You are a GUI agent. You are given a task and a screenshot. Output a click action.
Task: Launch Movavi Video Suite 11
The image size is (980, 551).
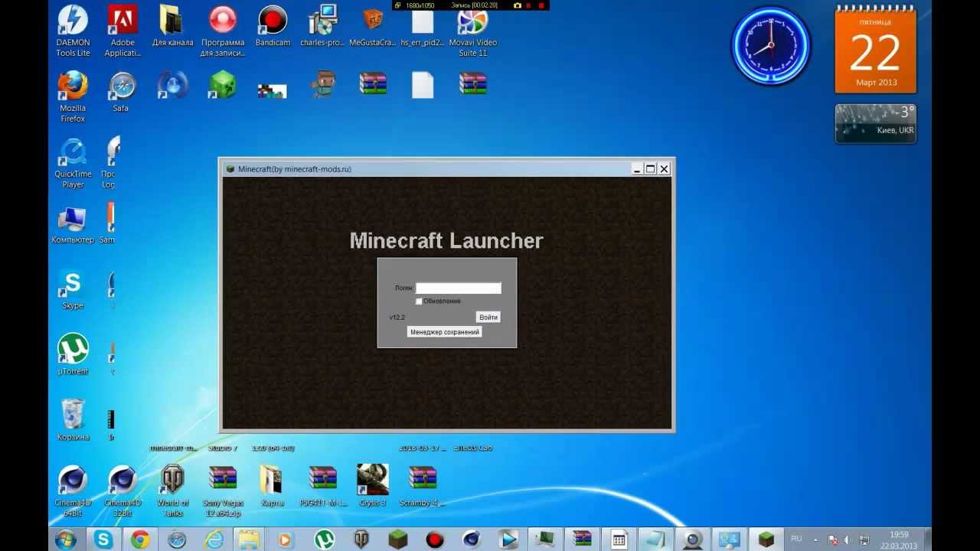[472, 31]
